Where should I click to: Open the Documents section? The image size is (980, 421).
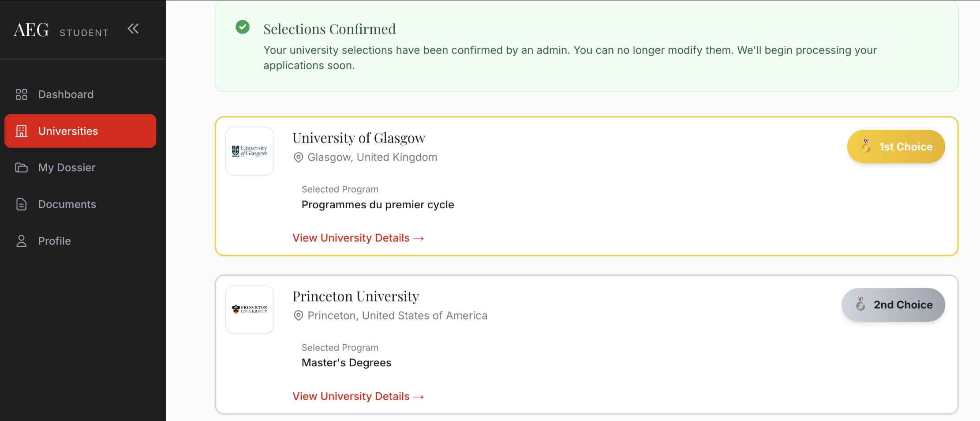67,204
